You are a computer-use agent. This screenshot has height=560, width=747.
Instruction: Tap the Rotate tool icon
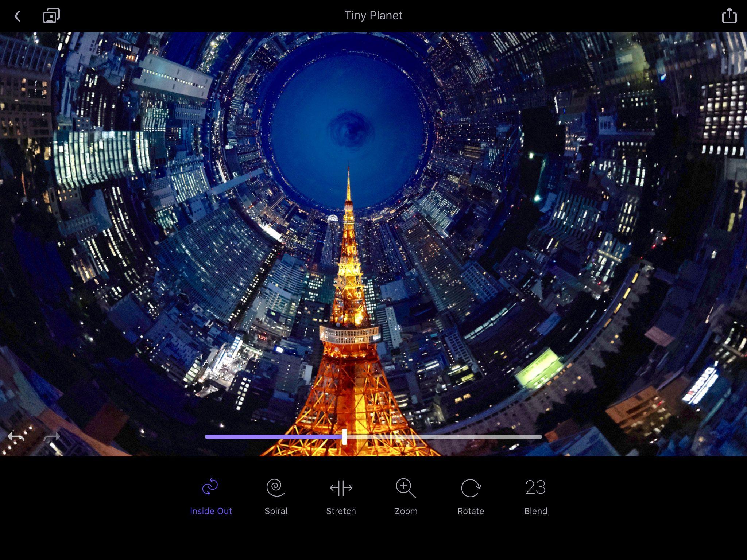[x=471, y=486]
